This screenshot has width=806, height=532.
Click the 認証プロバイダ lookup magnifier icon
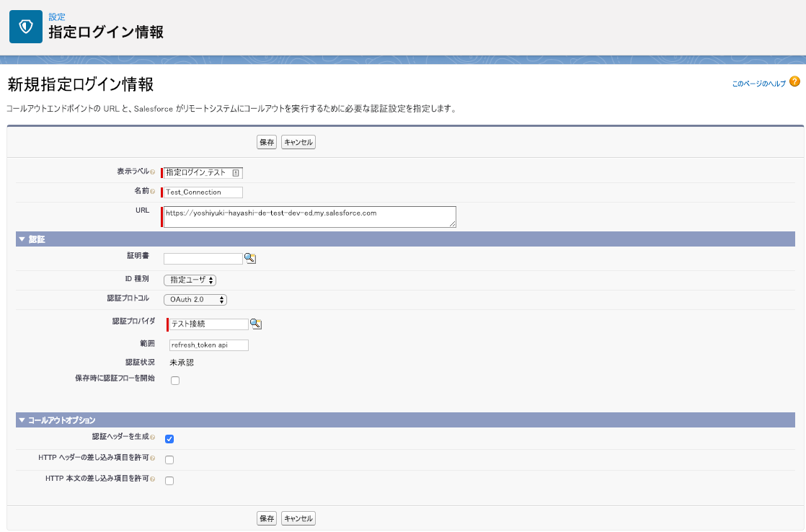pyautogui.click(x=255, y=324)
